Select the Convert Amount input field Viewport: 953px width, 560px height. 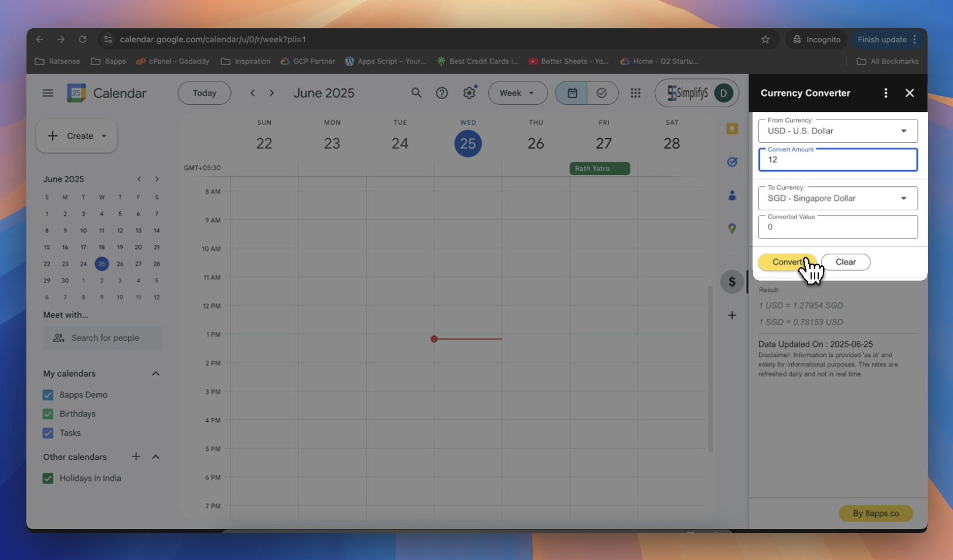tap(838, 159)
